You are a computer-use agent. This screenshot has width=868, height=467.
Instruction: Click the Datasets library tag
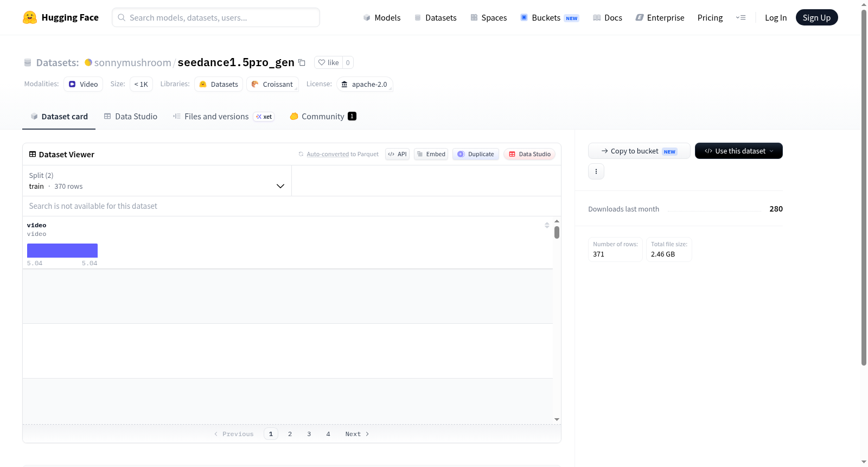tap(219, 84)
